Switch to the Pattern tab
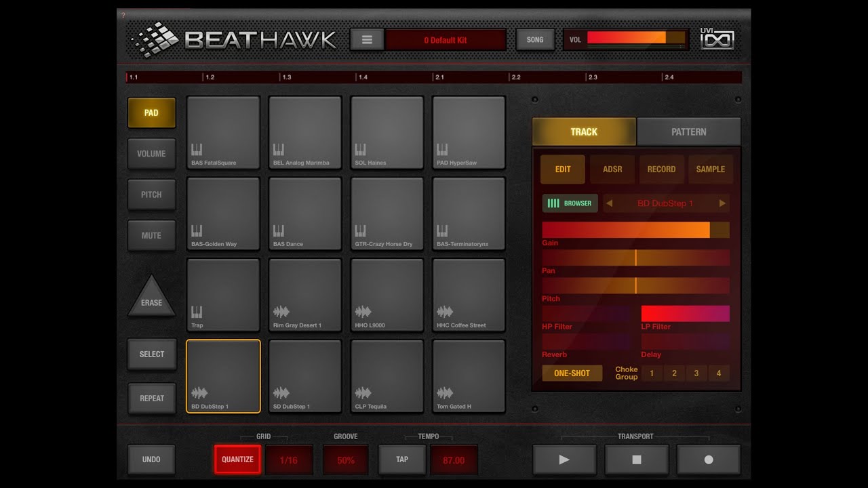Screen dimensions: 868x488 (x=689, y=131)
